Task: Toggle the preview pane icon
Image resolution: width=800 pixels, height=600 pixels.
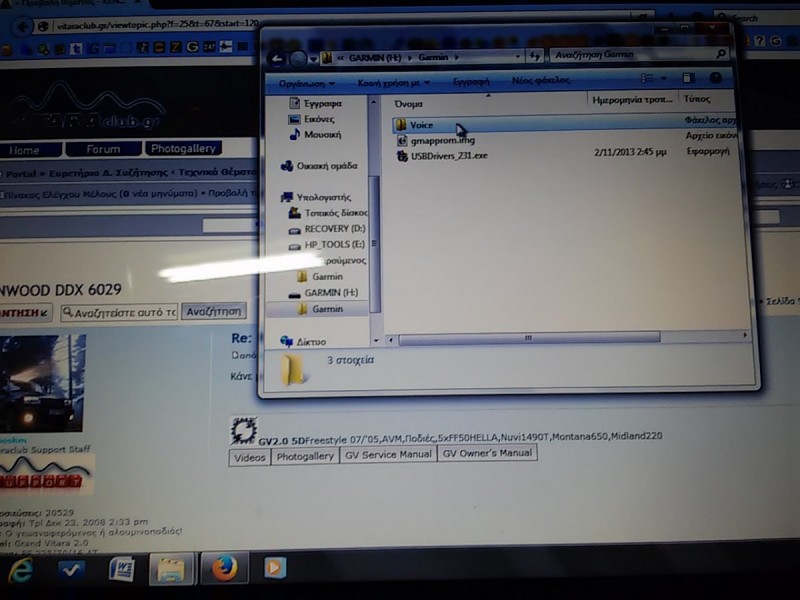Action: pyautogui.click(x=688, y=78)
